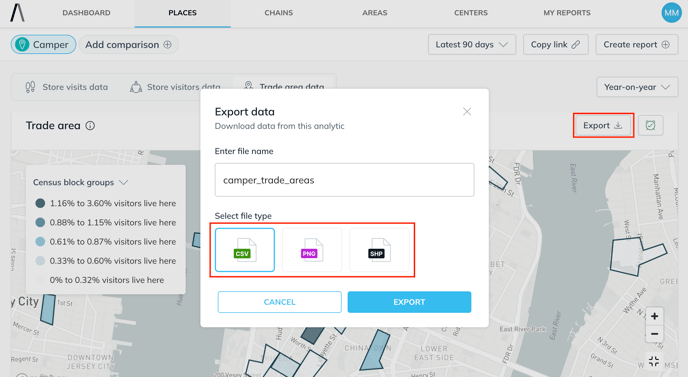The height and width of the screenshot is (377, 688).
Task: Zoom out on the map
Action: (654, 334)
